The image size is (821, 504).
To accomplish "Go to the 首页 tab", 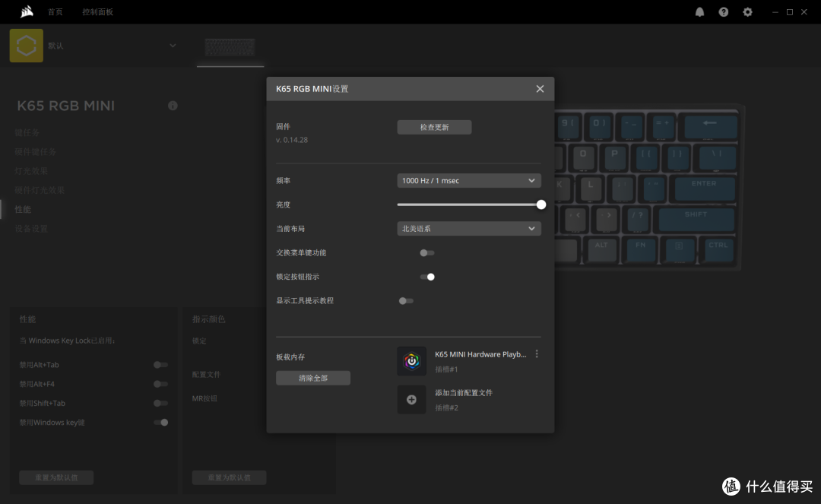I will coord(55,12).
